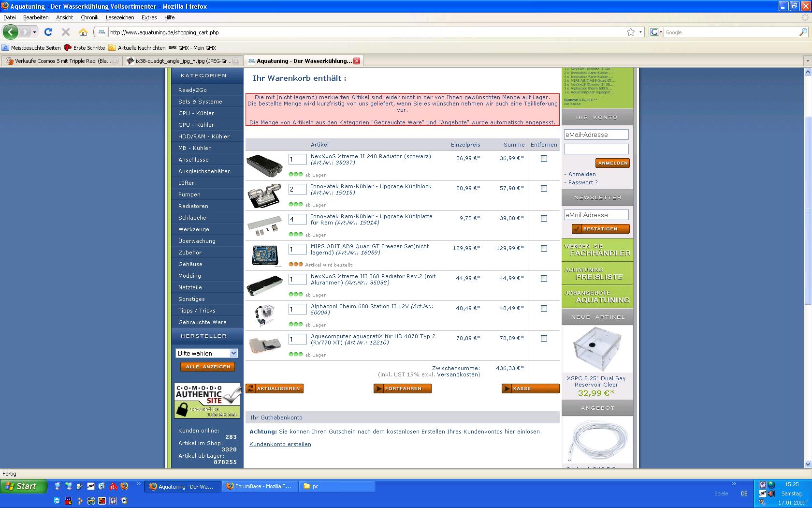Open the MIPS ABIT AB9 Freezer Set image
Screen dimensions: 812x508
point(264,256)
